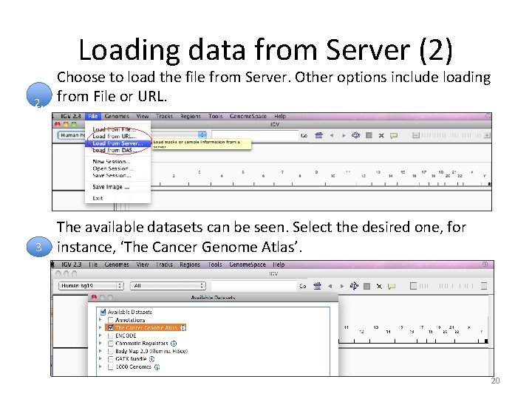Viewport: 532px width, 399px height.
Task: Check the GATK Bundle checkbox
Action: pos(110,359)
